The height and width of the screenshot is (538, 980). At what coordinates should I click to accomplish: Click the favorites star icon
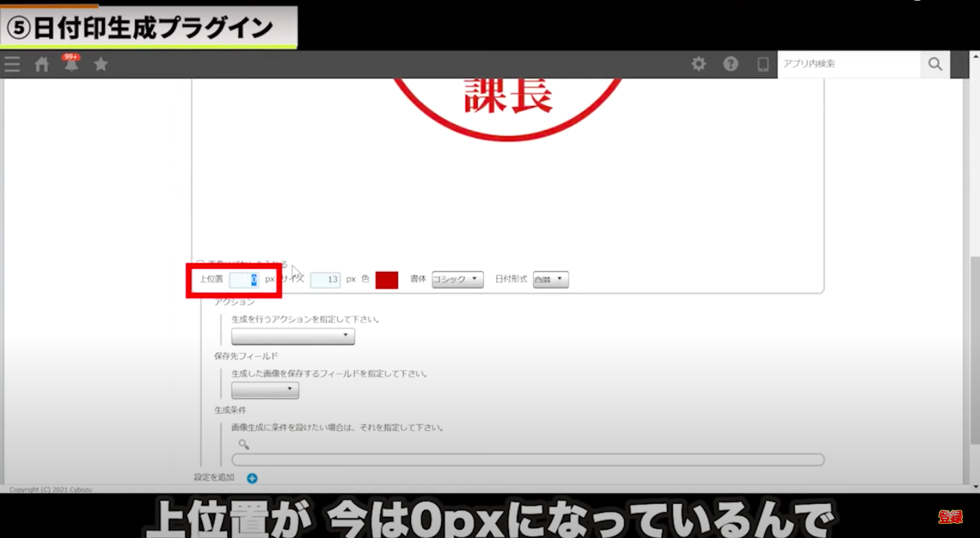101,65
